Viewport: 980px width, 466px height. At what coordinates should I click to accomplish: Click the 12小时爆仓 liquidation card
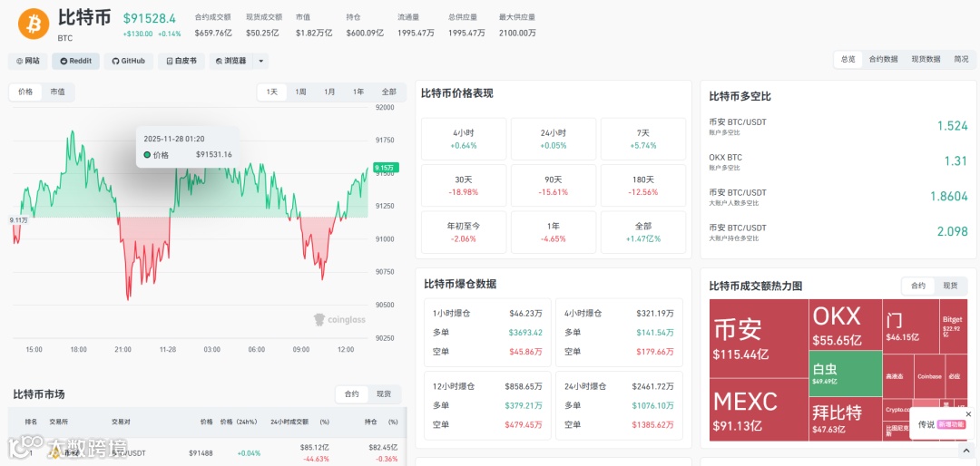point(487,406)
